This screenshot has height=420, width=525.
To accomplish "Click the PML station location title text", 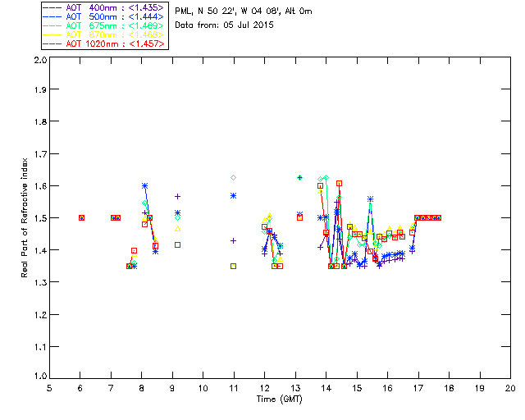I will pos(244,11).
